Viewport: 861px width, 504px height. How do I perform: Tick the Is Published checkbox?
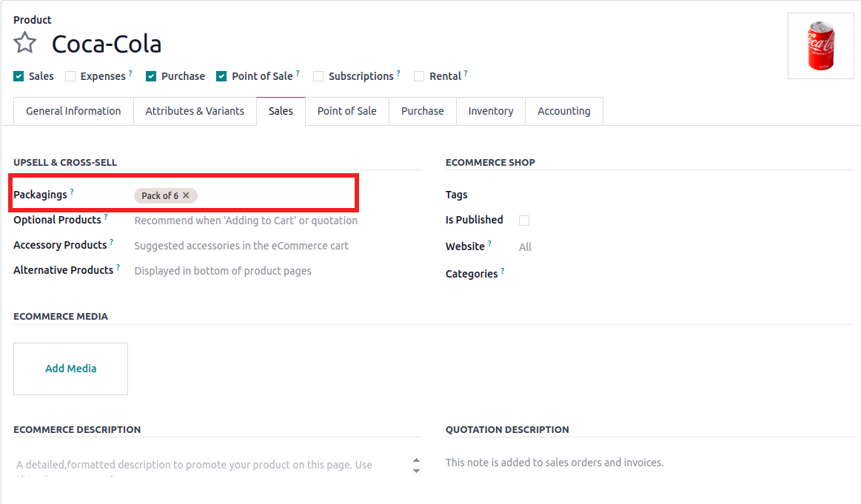[524, 221]
